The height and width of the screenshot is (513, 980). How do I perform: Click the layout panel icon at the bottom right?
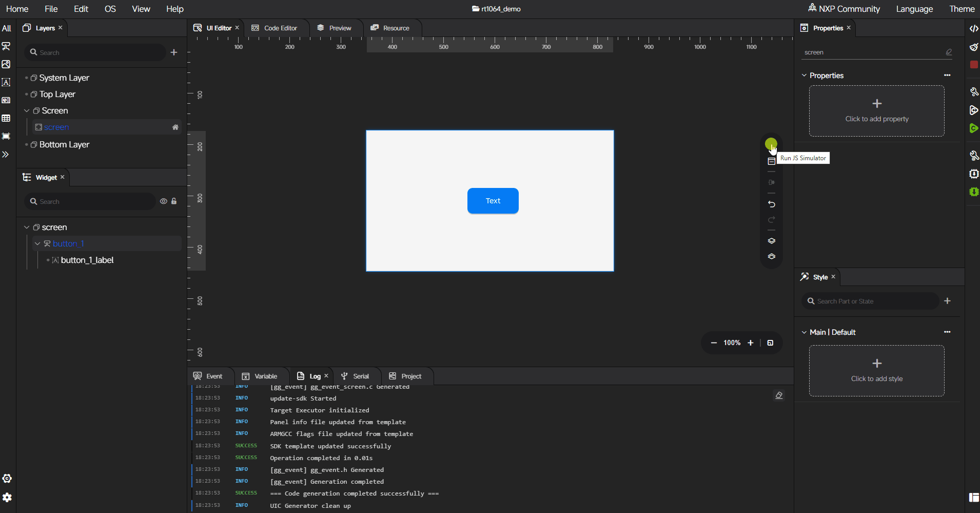[x=974, y=497]
